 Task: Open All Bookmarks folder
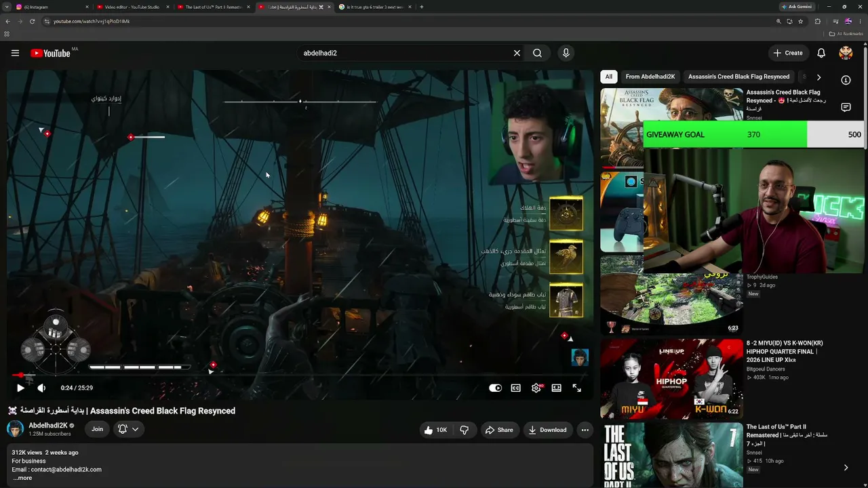[x=846, y=34]
